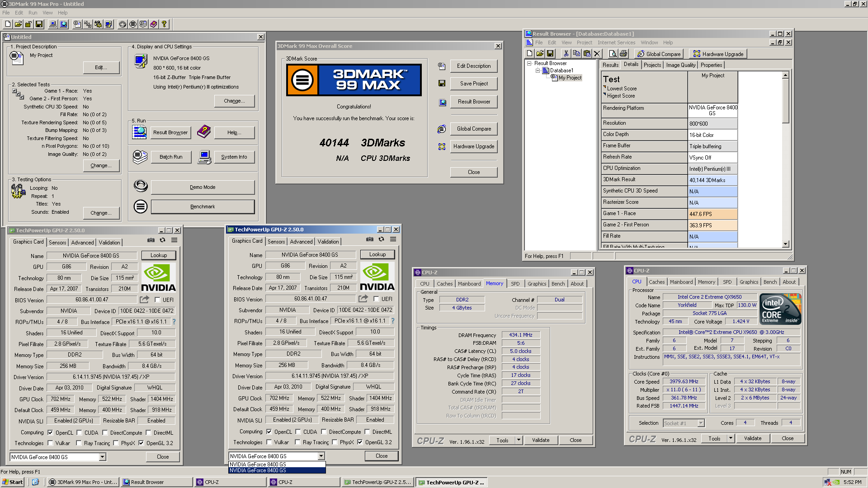Collapse the Result Browser tree root node
This screenshot has height=488, width=868.
pyautogui.click(x=529, y=63)
